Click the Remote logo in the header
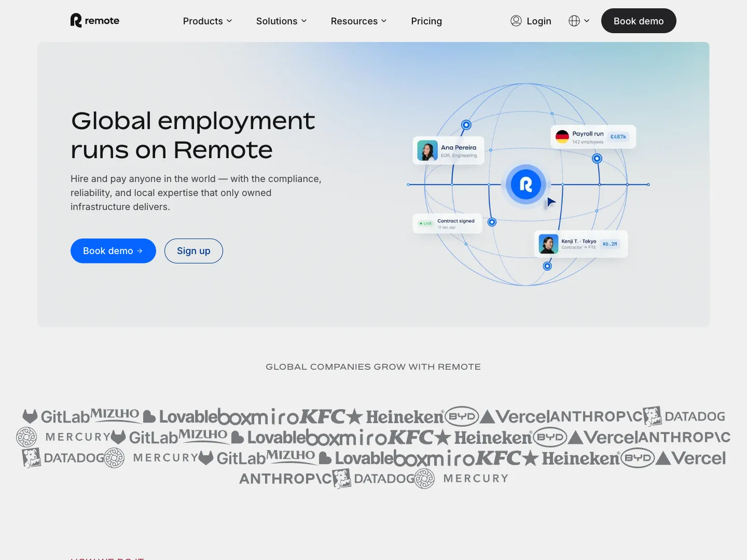The height and width of the screenshot is (560, 747). (x=95, y=21)
